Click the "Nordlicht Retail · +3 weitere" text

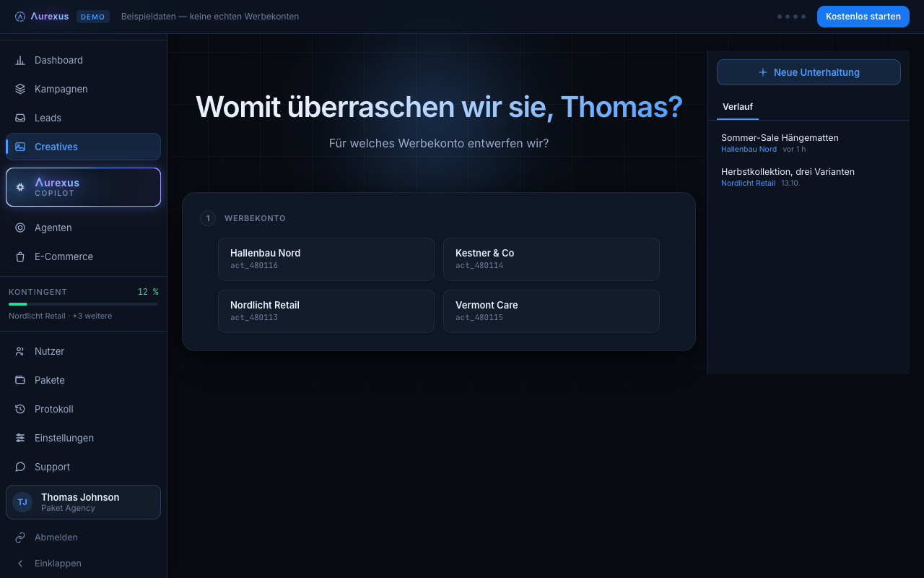coord(61,316)
